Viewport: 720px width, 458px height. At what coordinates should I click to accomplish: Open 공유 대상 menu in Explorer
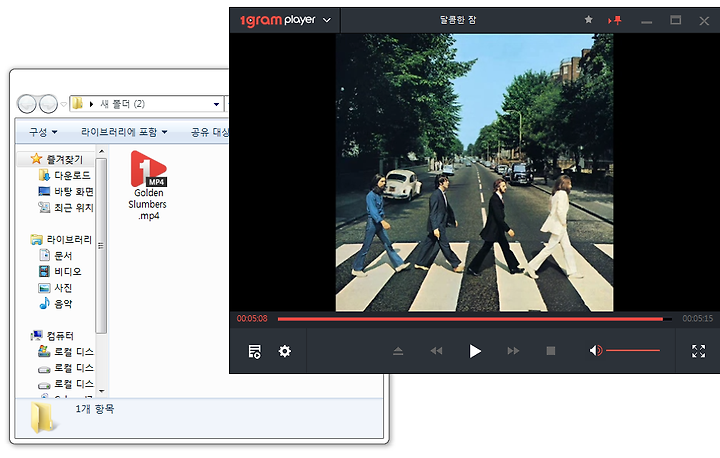209,132
